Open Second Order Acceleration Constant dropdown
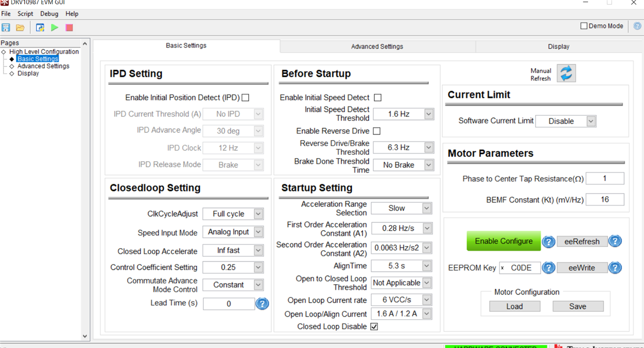Viewport: 644px width, 348px height. [x=402, y=248]
